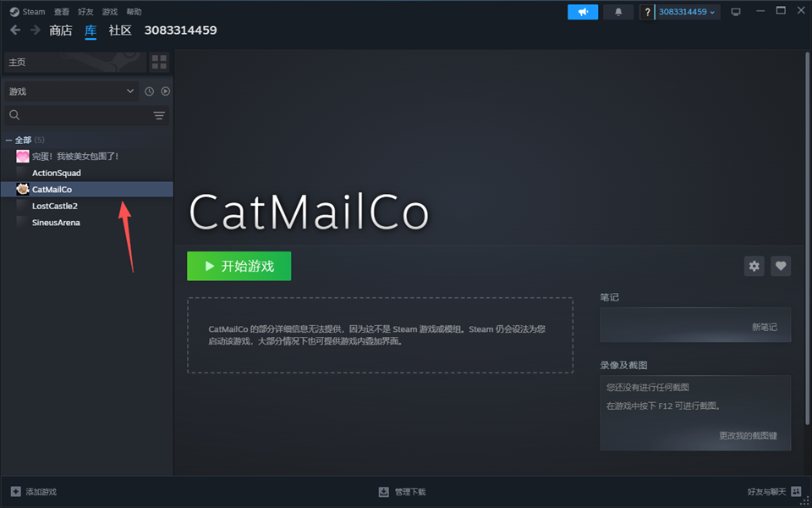
Task: Enter Big Picture mode via monitor icon
Action: [x=735, y=12]
